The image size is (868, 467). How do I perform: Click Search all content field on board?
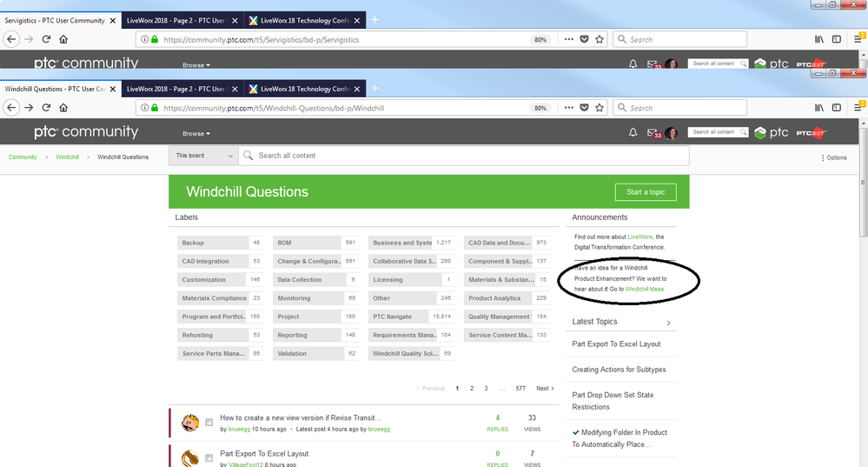(x=464, y=156)
